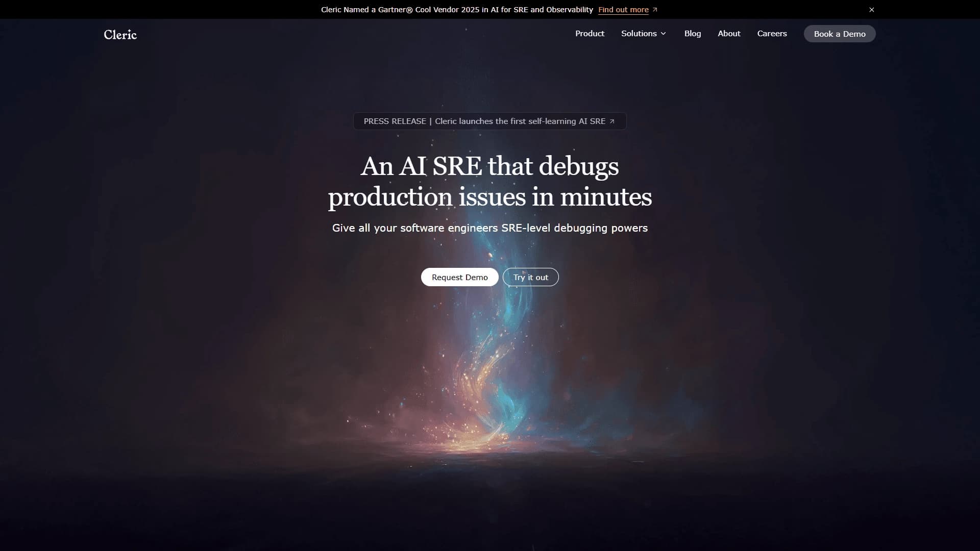The height and width of the screenshot is (551, 980).
Task: Go to the Blog page
Action: (x=693, y=34)
